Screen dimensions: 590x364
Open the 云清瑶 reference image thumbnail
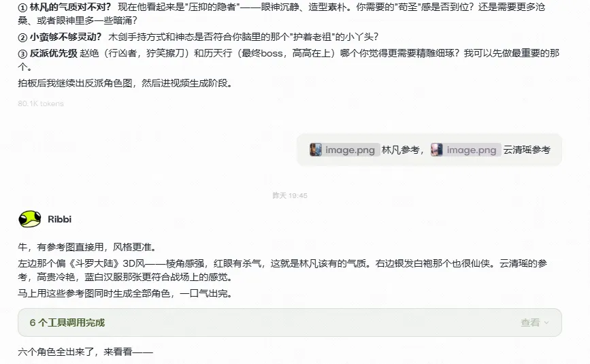437,150
